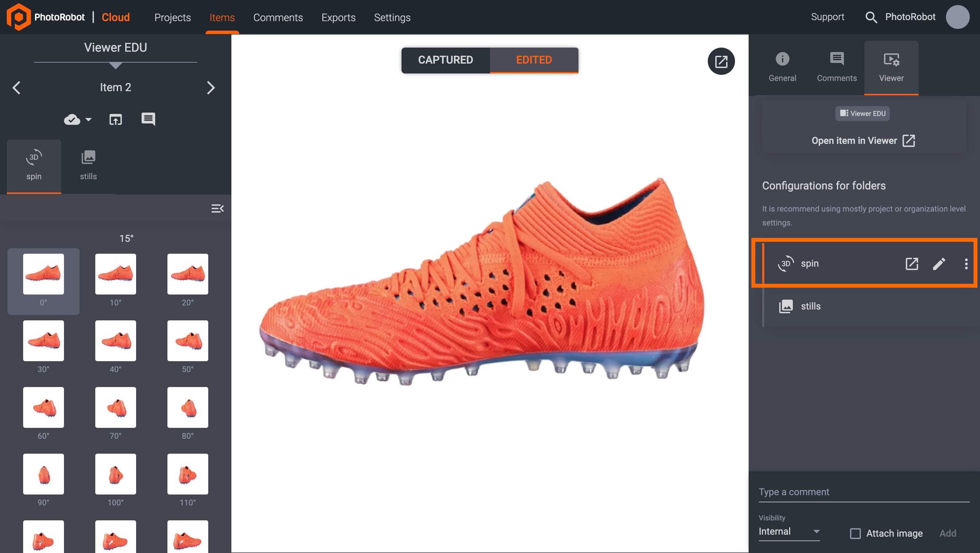
Task: Click the Type a comment input field
Action: point(864,492)
